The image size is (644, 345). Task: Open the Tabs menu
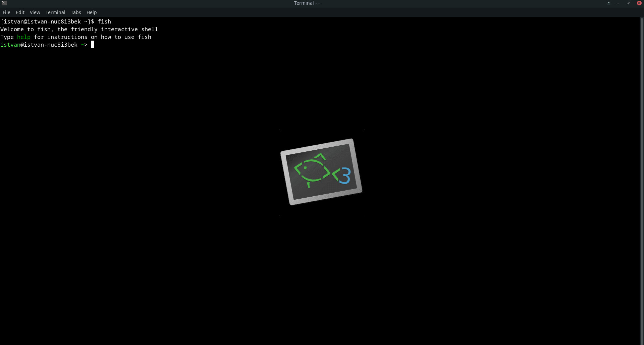click(x=75, y=12)
